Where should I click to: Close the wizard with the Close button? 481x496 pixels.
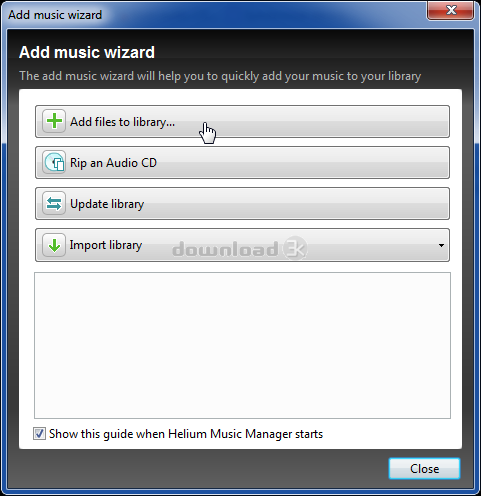tap(424, 469)
